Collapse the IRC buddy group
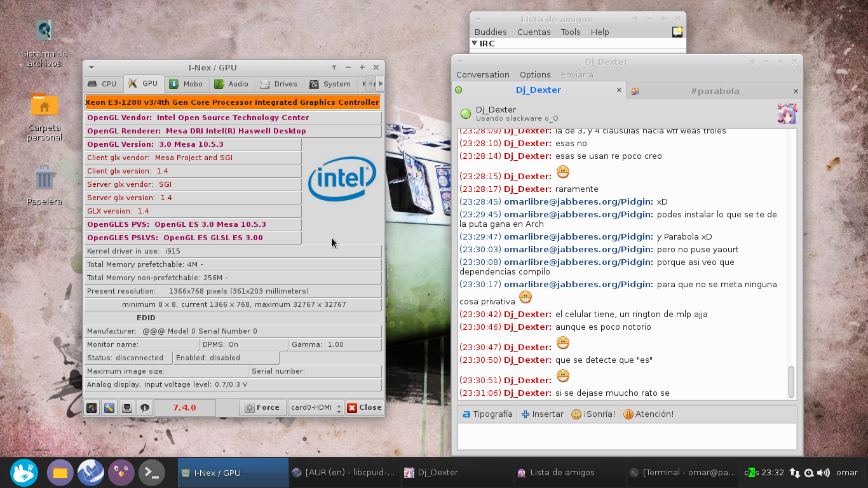Screen dimensions: 868x488 (475, 43)
